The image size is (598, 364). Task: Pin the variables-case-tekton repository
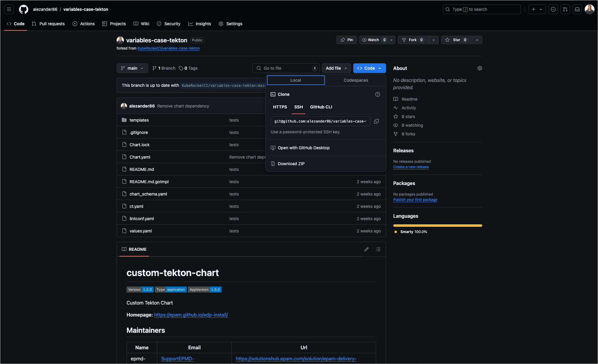click(346, 40)
